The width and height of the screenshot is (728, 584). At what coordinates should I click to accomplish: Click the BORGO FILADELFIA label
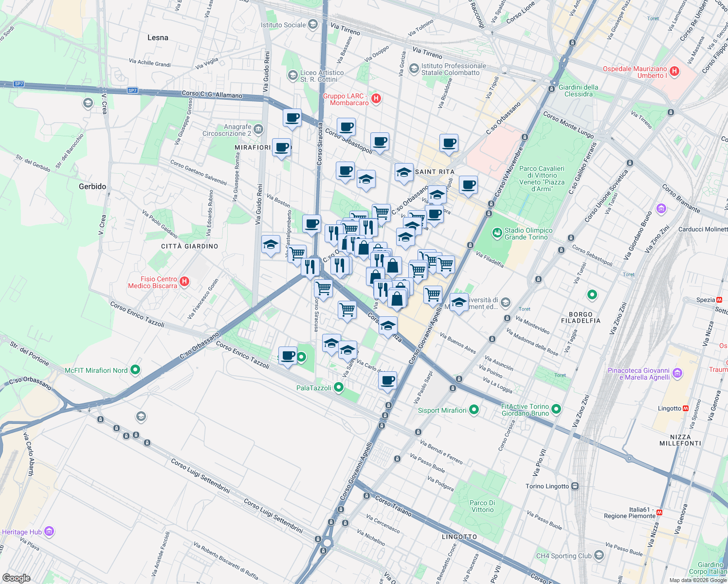(581, 318)
